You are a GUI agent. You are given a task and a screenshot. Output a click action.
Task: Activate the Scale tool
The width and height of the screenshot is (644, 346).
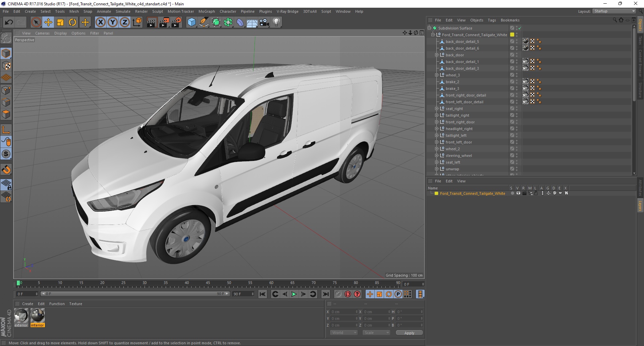60,22
